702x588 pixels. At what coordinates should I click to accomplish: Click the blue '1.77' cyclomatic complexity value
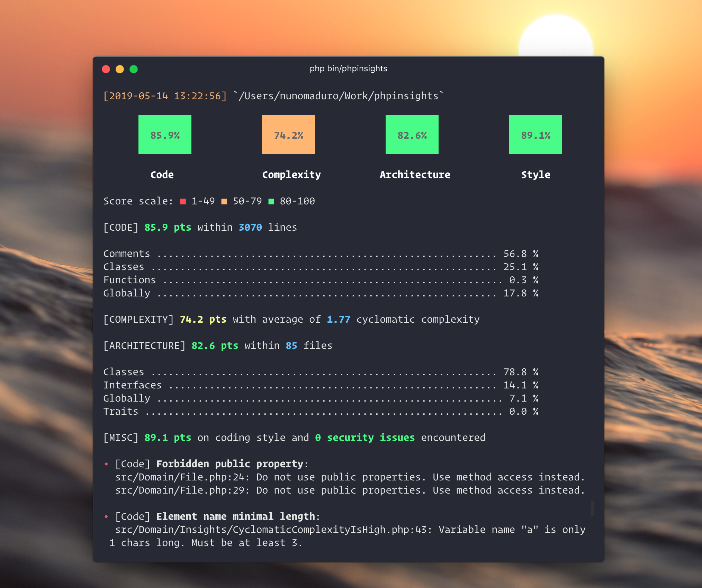(339, 319)
